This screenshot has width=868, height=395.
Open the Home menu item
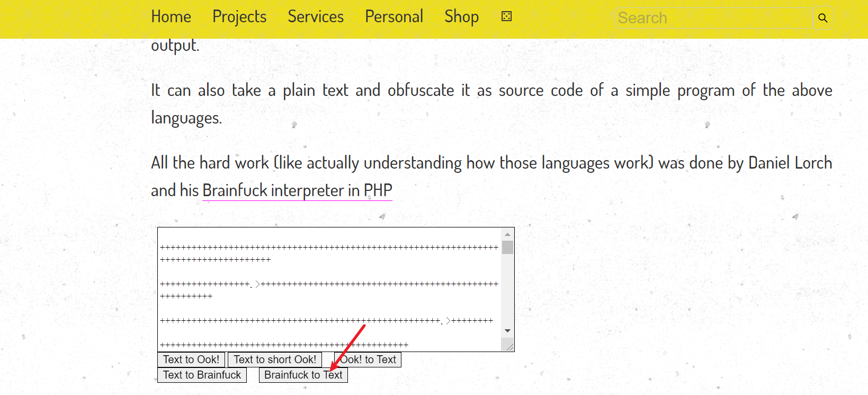[171, 17]
